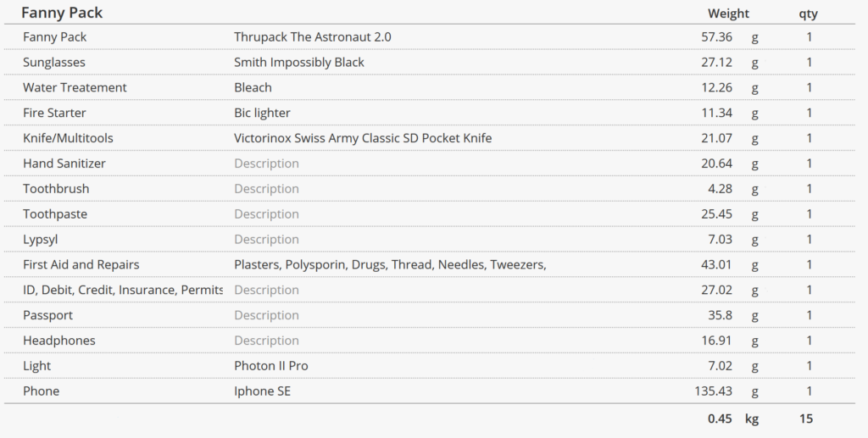Image resolution: width=868 pixels, height=438 pixels.
Task: Select the Photon II Pro description
Action: pyautogui.click(x=270, y=365)
